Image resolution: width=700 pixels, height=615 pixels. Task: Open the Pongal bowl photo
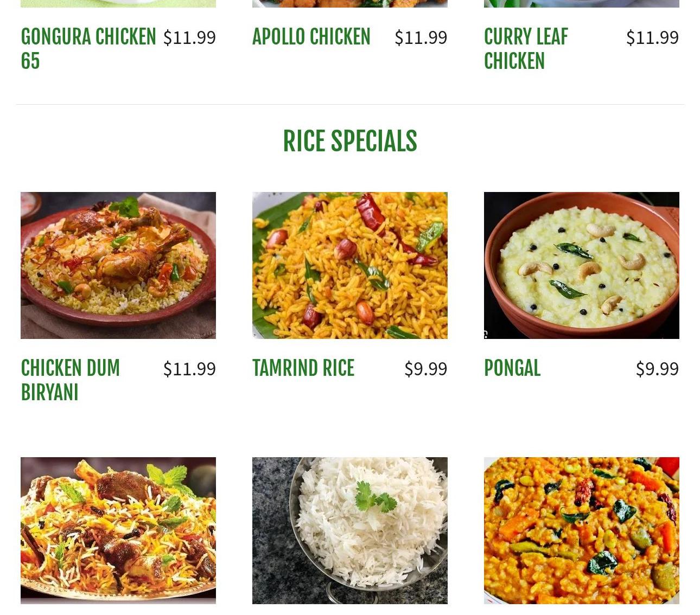coord(582,265)
